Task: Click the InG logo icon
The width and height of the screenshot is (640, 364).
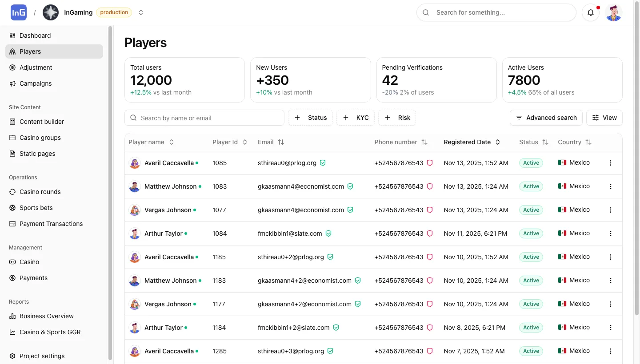Action: click(19, 12)
